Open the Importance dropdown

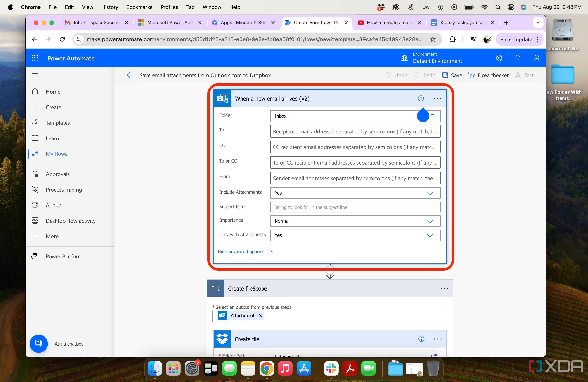click(x=355, y=221)
